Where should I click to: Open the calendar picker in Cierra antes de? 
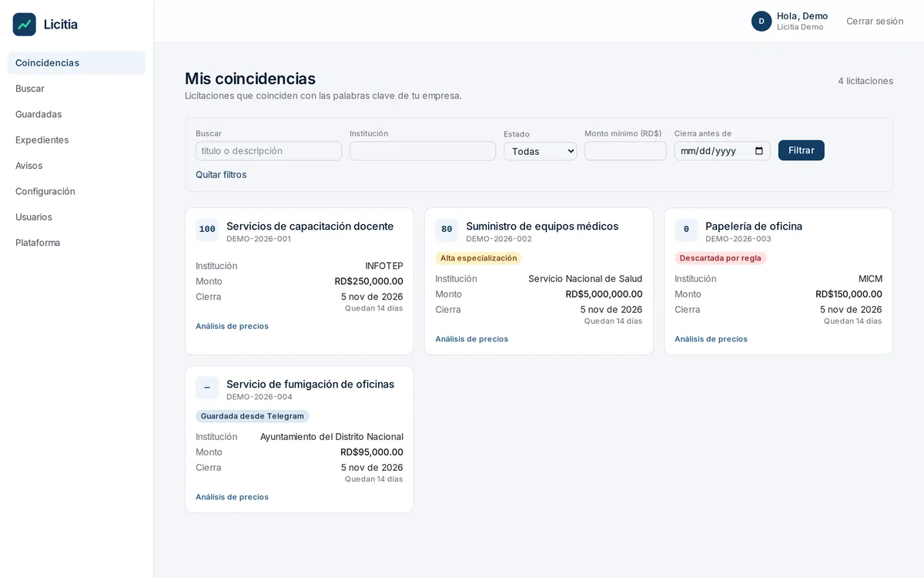click(x=759, y=151)
